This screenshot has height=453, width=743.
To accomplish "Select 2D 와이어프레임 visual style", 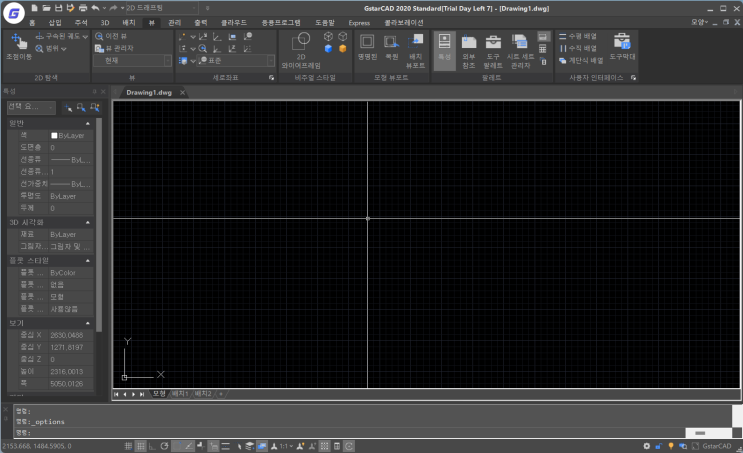I will click(301, 50).
